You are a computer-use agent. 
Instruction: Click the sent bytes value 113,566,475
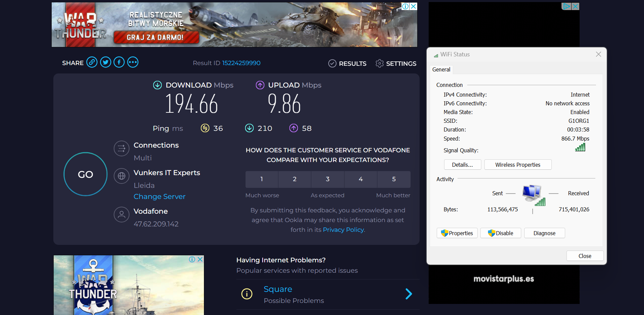coord(502,209)
